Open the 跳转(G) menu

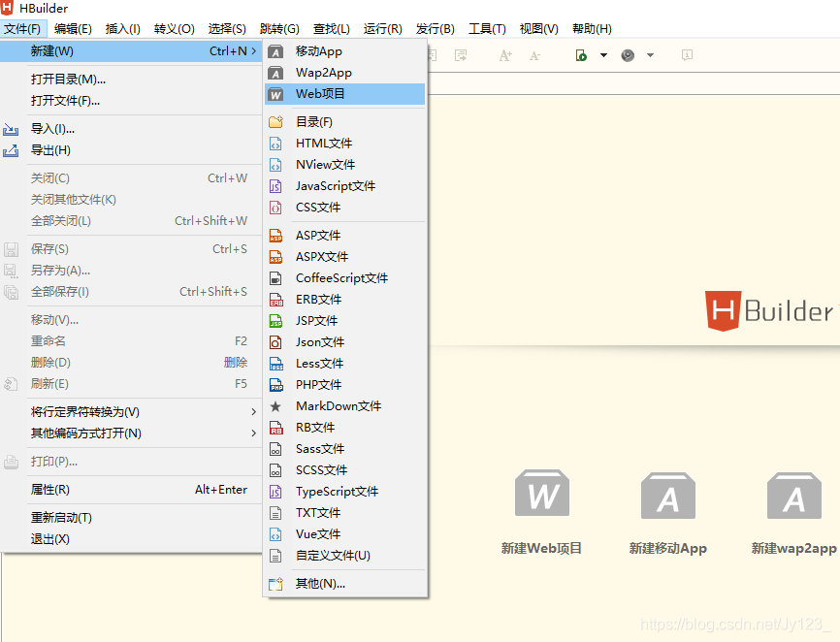279,29
